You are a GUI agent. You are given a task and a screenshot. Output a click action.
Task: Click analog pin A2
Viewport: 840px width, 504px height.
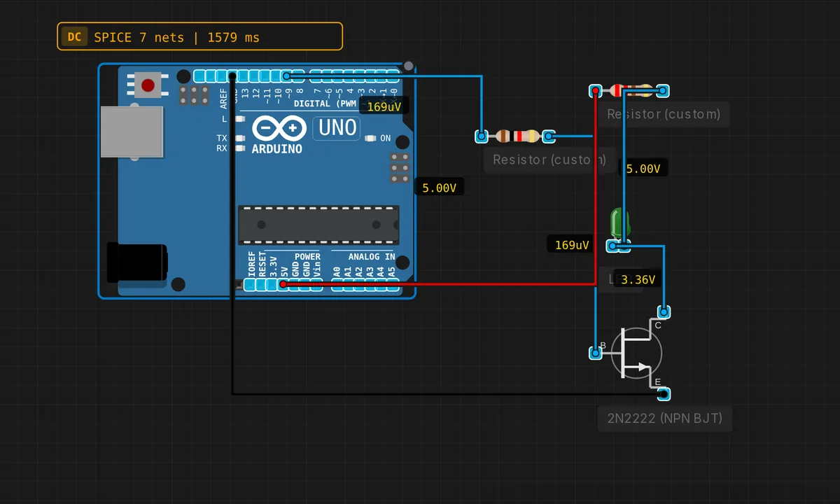360,284
